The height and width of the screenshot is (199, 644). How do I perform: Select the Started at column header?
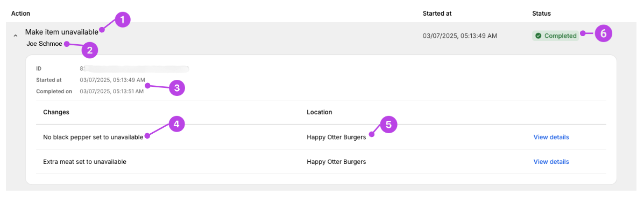[437, 13]
